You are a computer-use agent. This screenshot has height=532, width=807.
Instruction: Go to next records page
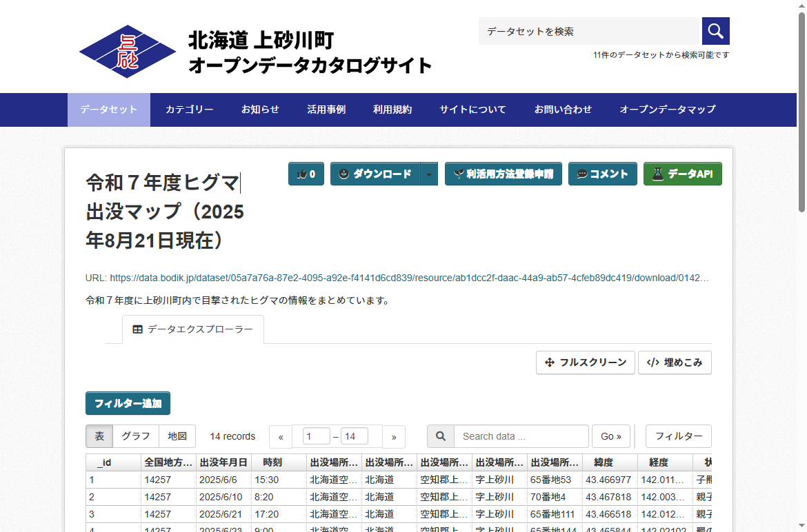coord(394,437)
